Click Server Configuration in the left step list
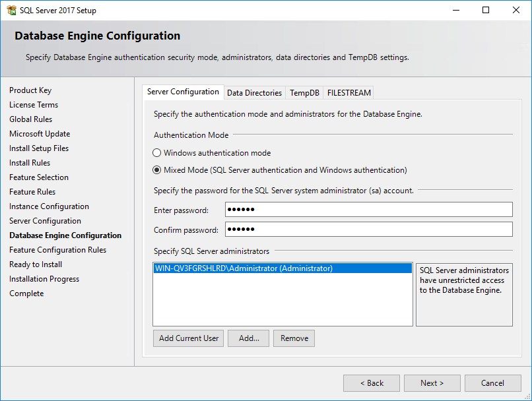Viewport: 532px width, 401px height. click(45, 221)
